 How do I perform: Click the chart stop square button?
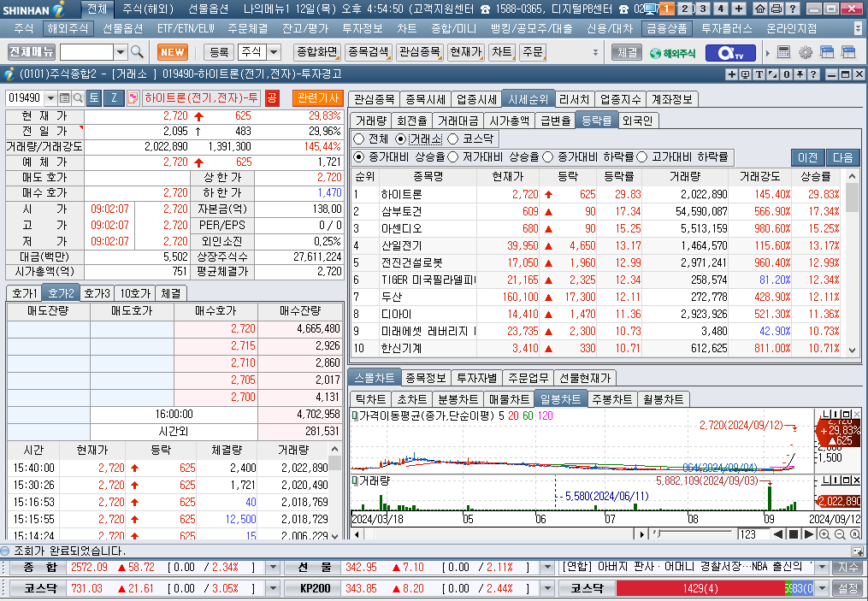click(x=794, y=534)
